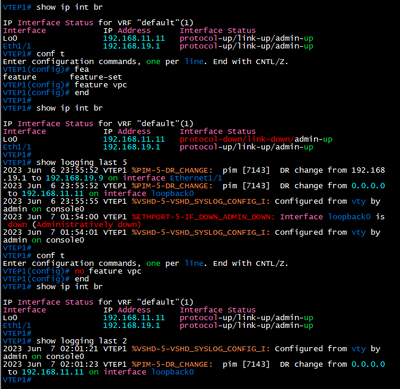Viewport: 400px width, 389px height.
Task: Click the first 'conf t' command
Action: click(x=50, y=54)
